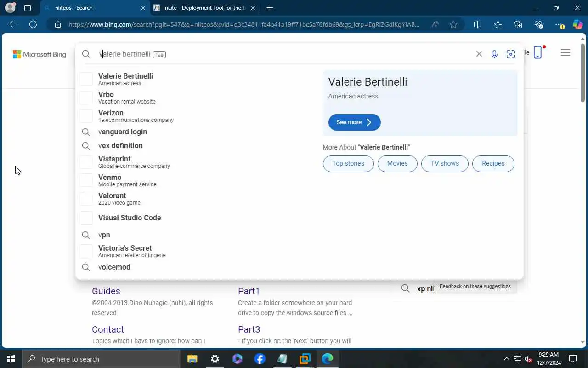
Task: Close the nliteos Search tab
Action: point(143,8)
